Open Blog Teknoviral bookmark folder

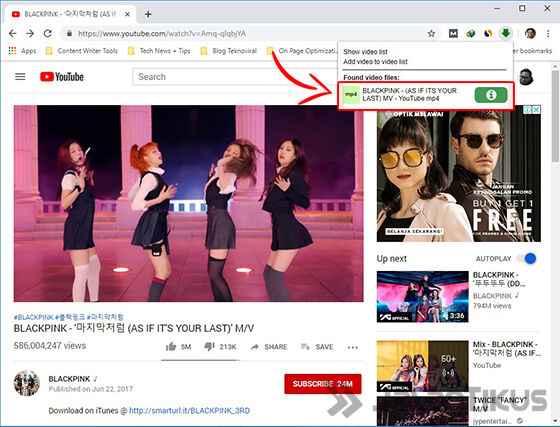point(229,51)
